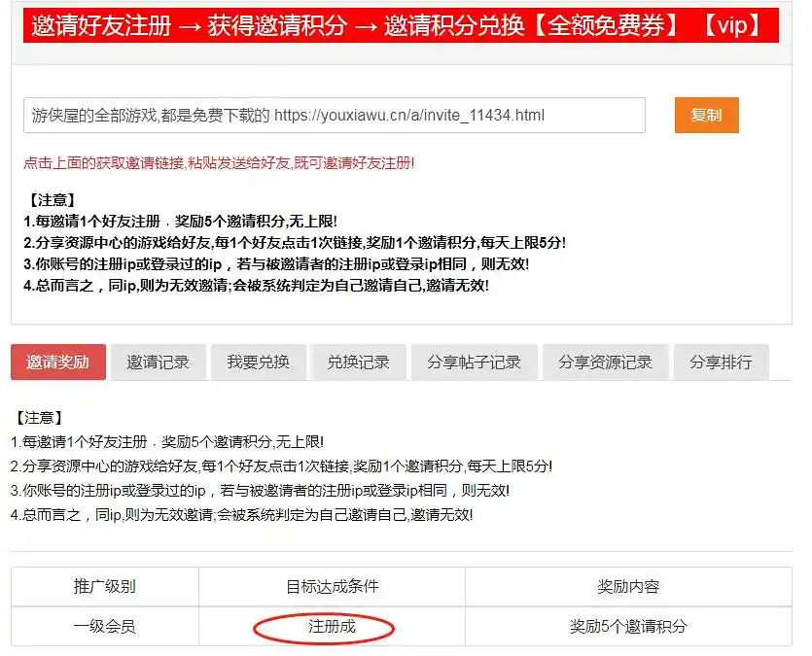The image size is (812, 656).
Task: Switch to the 邀请记录 tab
Action: pos(158,363)
